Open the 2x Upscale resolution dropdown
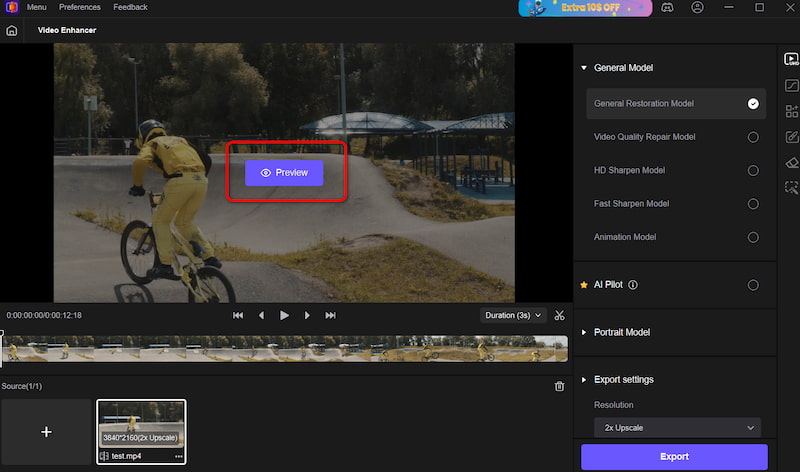 coord(676,428)
